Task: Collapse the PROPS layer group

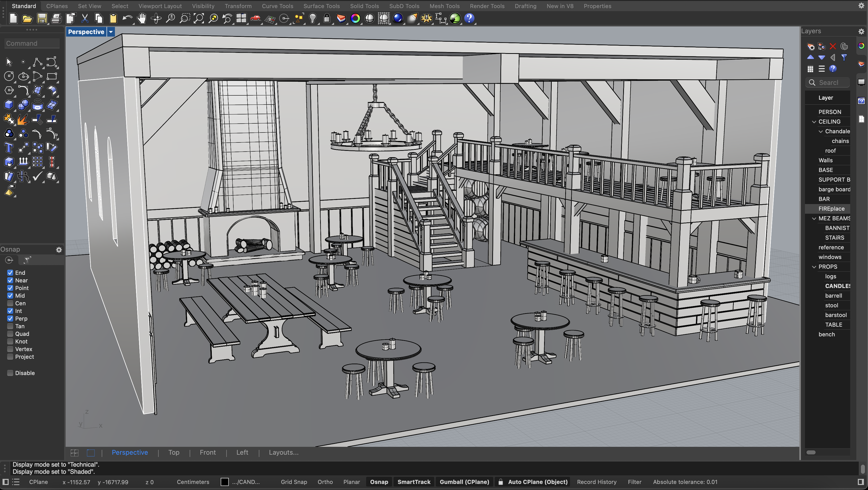Action: 814,267
